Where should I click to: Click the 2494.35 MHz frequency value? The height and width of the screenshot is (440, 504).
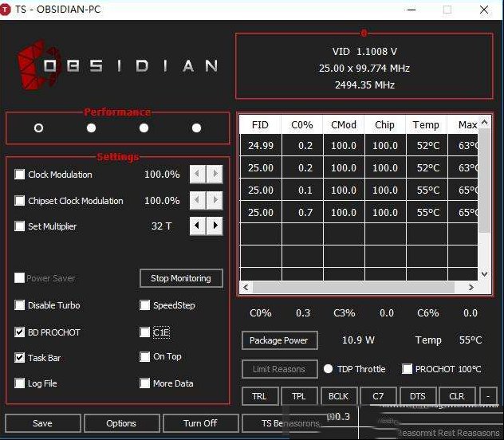click(x=364, y=85)
